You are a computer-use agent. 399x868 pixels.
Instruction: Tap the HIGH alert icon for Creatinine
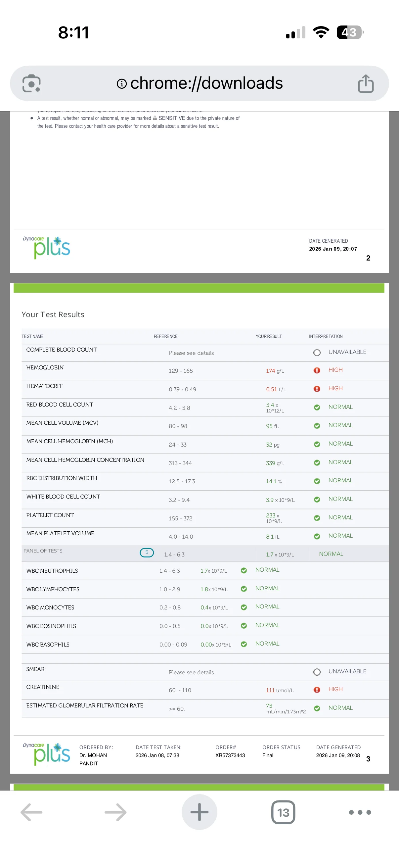coord(317,690)
